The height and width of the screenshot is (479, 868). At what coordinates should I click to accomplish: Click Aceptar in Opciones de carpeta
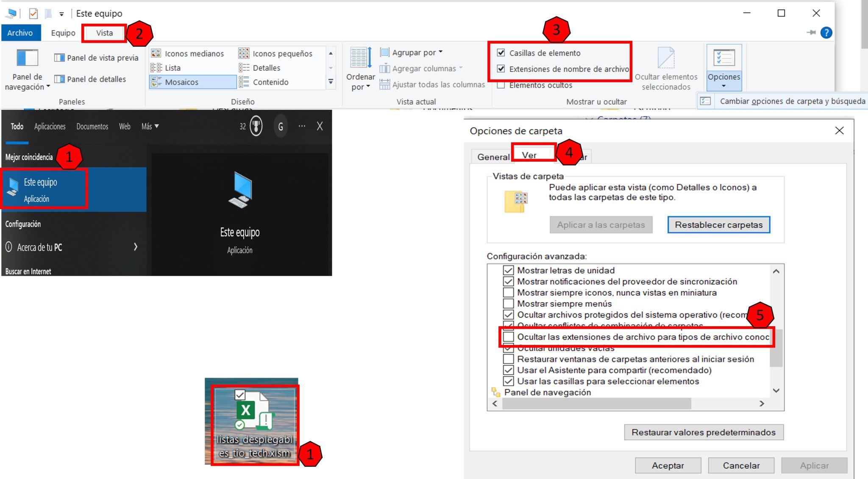668,465
